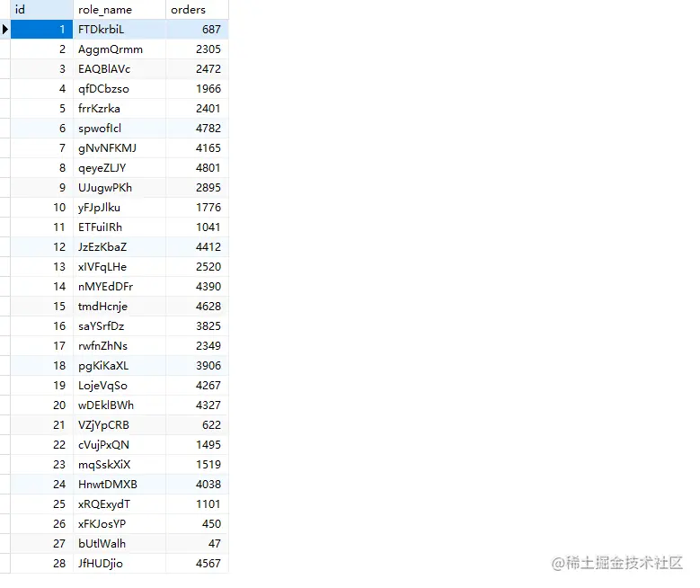
Task: Select the cell FTDkrbiL
Action: [x=120, y=30]
